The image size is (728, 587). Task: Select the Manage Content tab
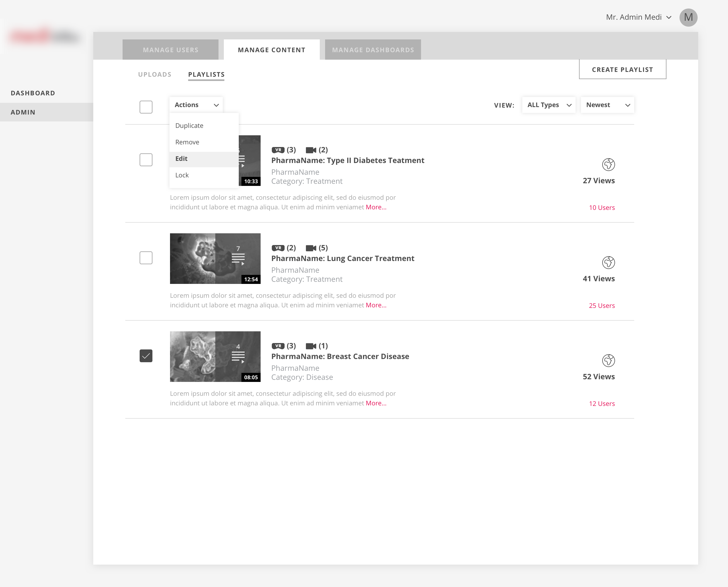pos(272,50)
